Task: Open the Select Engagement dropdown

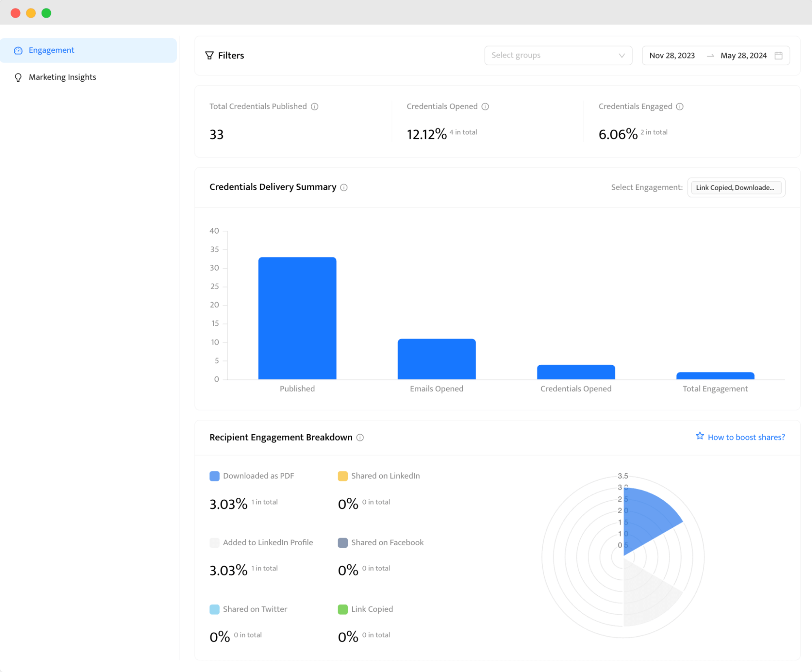Action: pos(736,187)
